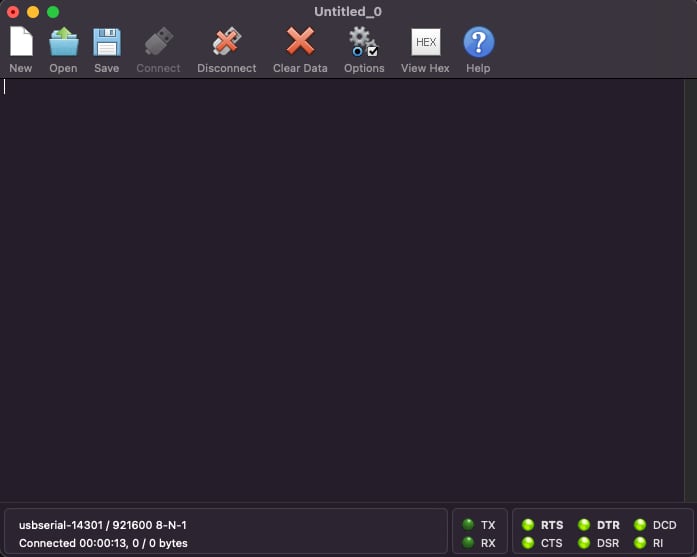The image size is (697, 557).
Task: Click the CTS status light
Action: click(x=528, y=543)
